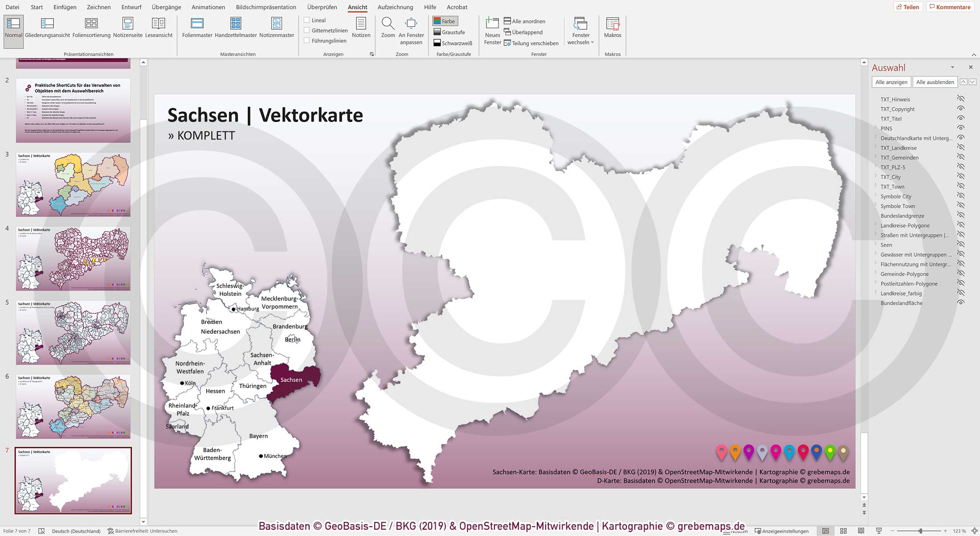Select slide 4 thumbnail in the panel
This screenshot has width=980, height=536.
(x=73, y=258)
